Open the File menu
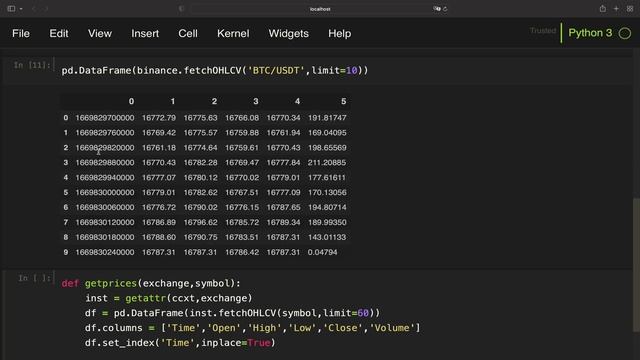 pos(21,33)
